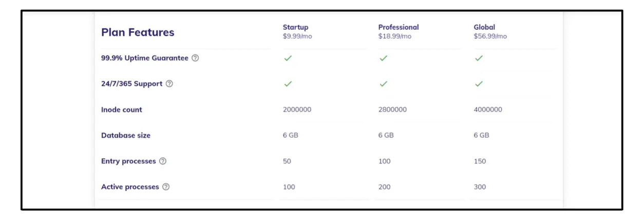Click the Global plan heading
The width and height of the screenshot is (644, 222).
(484, 27)
